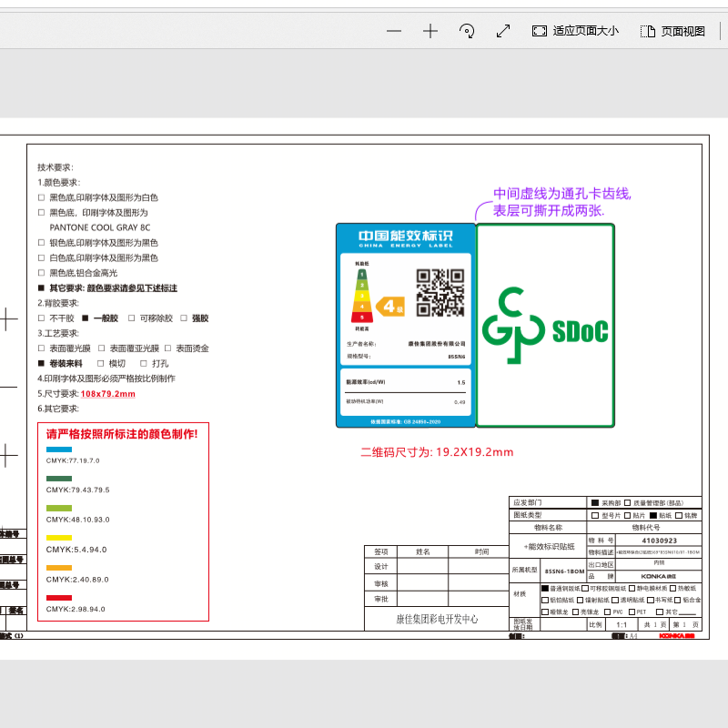Click the QR code on the energy label
The image size is (728, 728).
[x=440, y=293]
